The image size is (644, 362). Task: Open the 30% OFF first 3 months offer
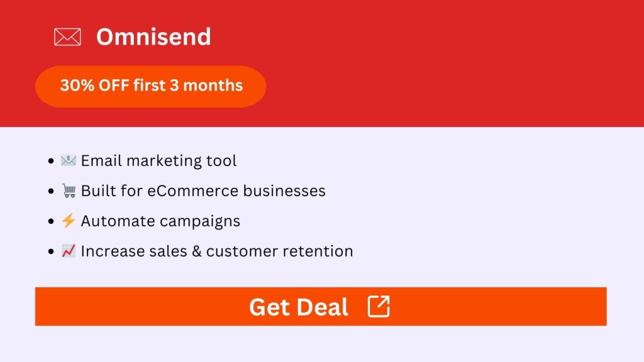click(151, 86)
